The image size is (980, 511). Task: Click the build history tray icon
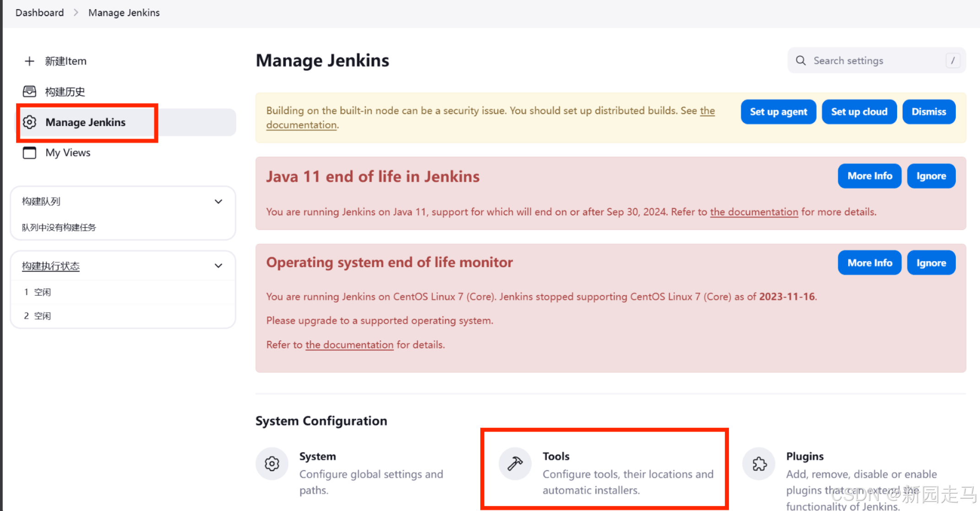point(29,92)
